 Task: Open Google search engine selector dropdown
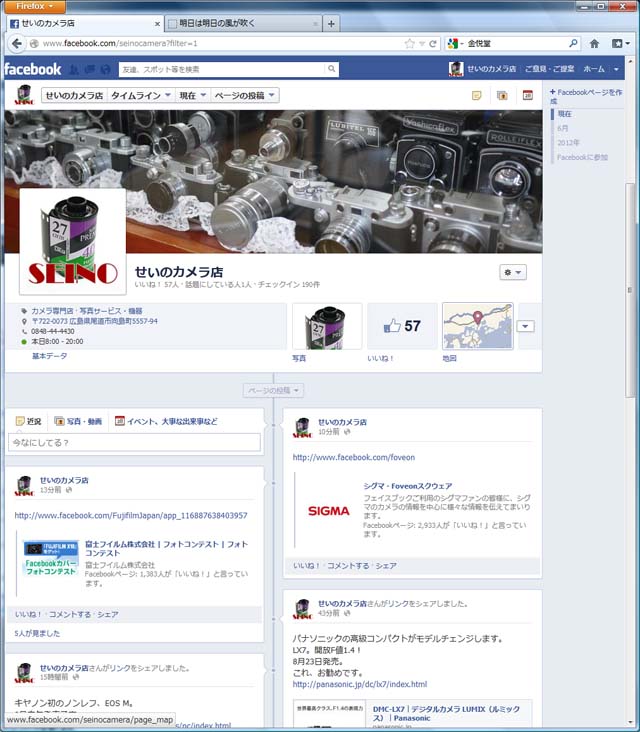456,43
